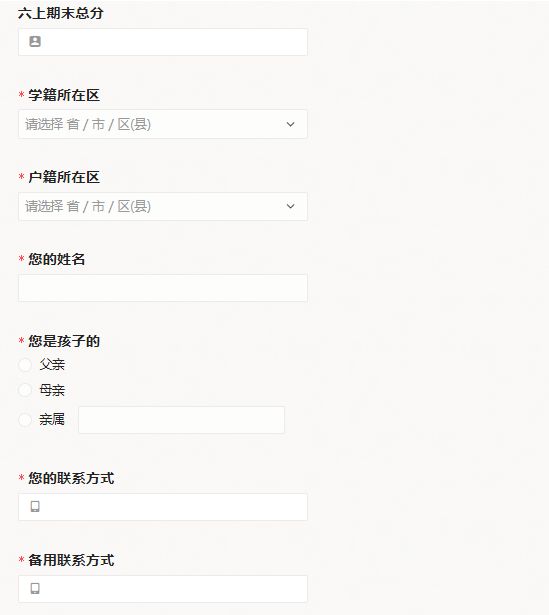Click the 学籍所在区 field label
Viewport: 549px width, 615px height.
pos(64,95)
